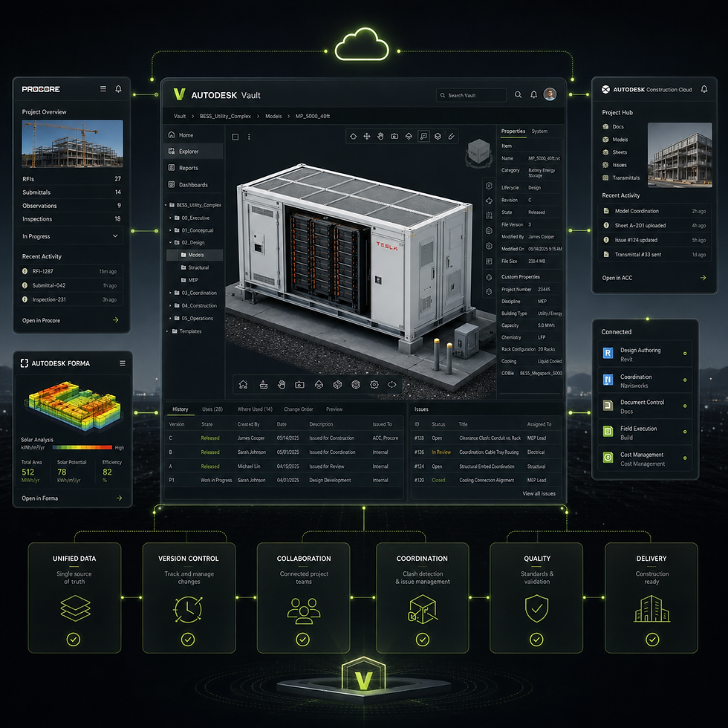Image resolution: width=728 pixels, height=728 pixels.
Task: Collapse the 02_Design folder
Action: pos(170,242)
